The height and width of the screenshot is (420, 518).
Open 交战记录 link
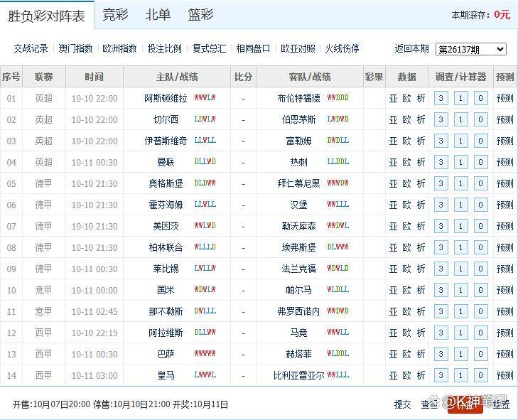click(x=31, y=48)
